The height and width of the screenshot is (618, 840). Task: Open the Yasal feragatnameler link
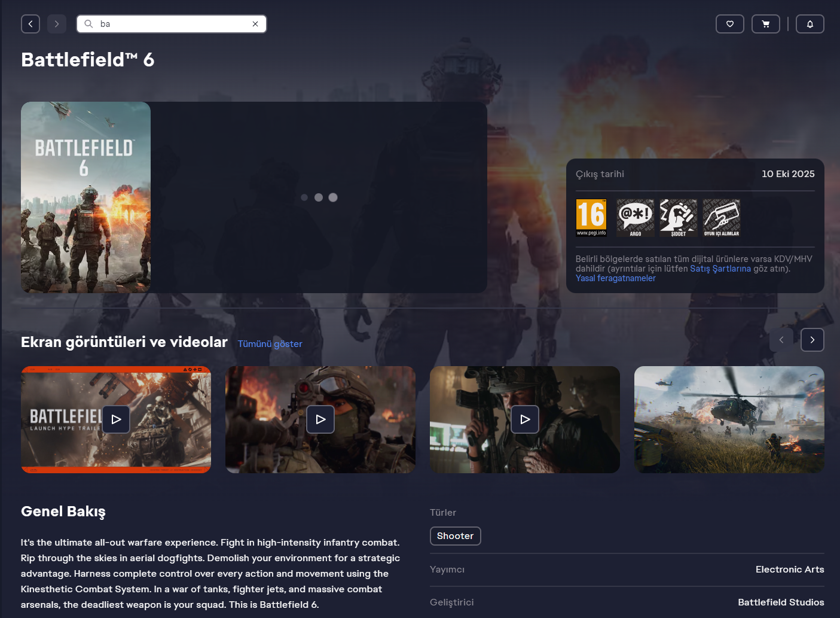pyautogui.click(x=616, y=278)
